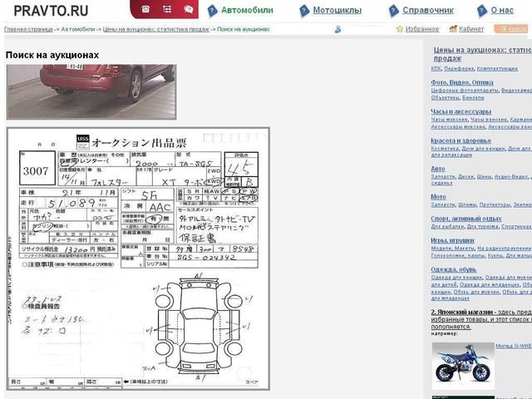Click the star icon next to Избранное
The width and height of the screenshot is (532, 399).
tap(400, 29)
